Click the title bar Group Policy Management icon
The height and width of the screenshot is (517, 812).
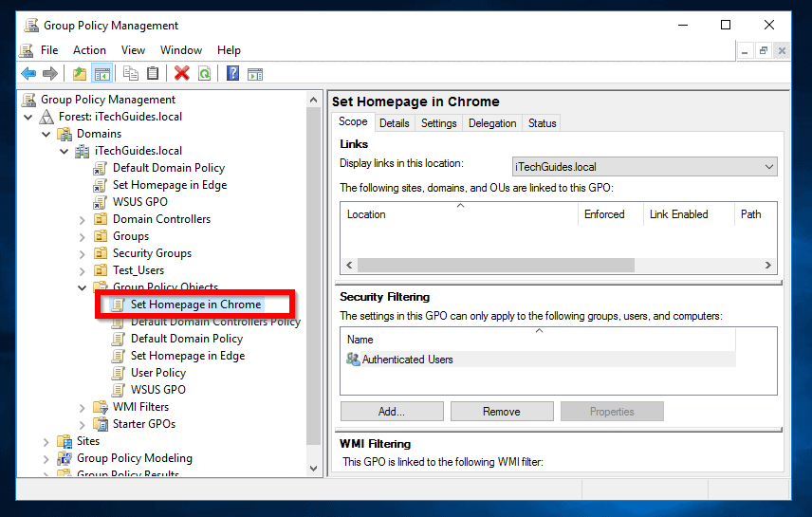31,26
